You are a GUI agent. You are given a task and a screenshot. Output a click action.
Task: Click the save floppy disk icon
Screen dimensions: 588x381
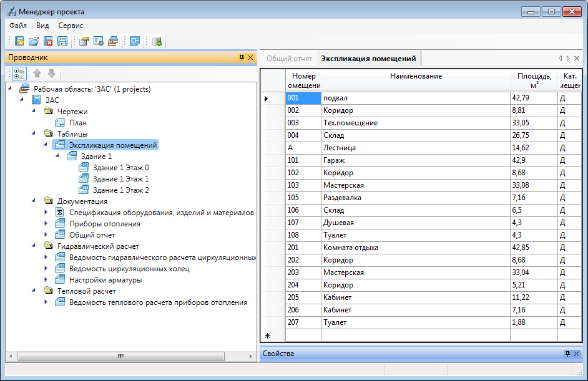(x=62, y=41)
